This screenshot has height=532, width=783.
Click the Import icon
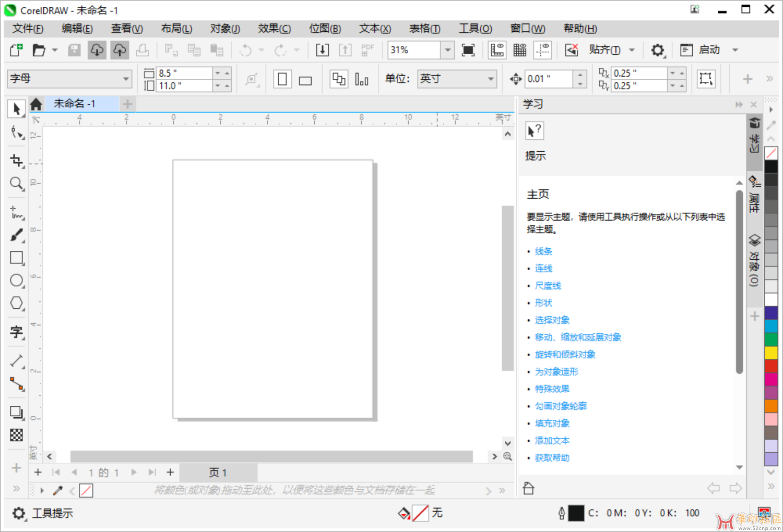pos(322,50)
